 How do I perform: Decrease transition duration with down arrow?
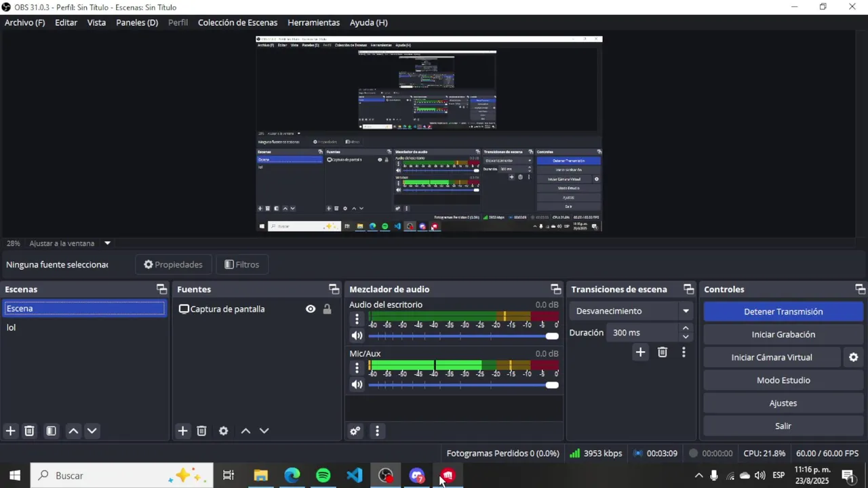686,337
